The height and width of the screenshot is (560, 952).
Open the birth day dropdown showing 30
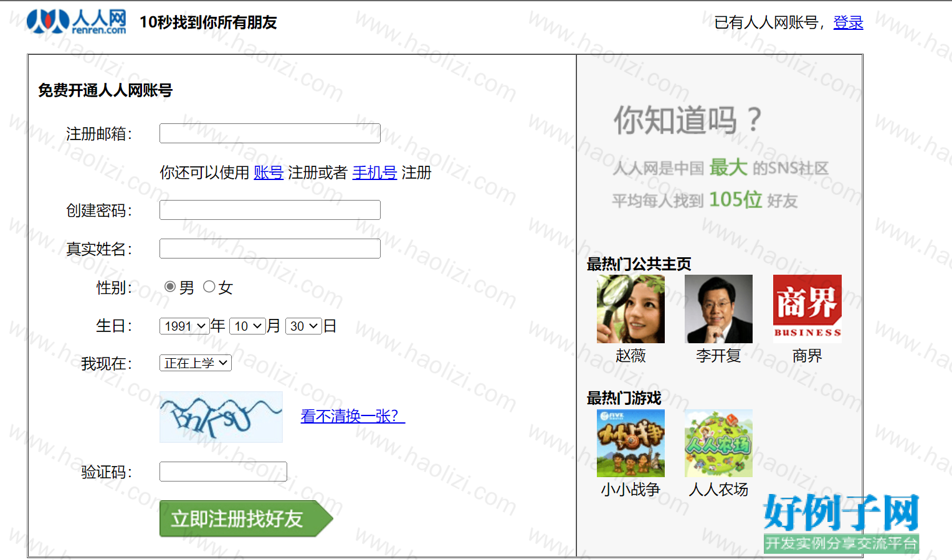tap(303, 326)
